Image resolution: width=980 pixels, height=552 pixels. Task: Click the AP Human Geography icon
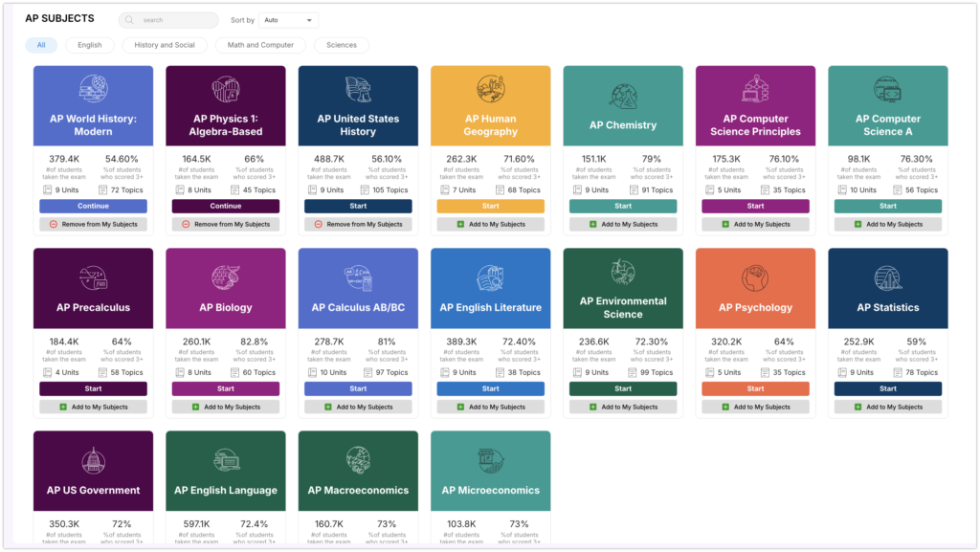click(491, 89)
